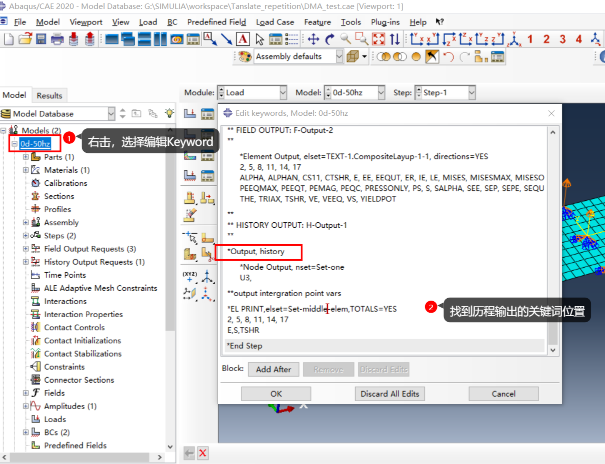Expand the Materials (1) tree node
This screenshot has height=464, width=605.
tap(25, 170)
